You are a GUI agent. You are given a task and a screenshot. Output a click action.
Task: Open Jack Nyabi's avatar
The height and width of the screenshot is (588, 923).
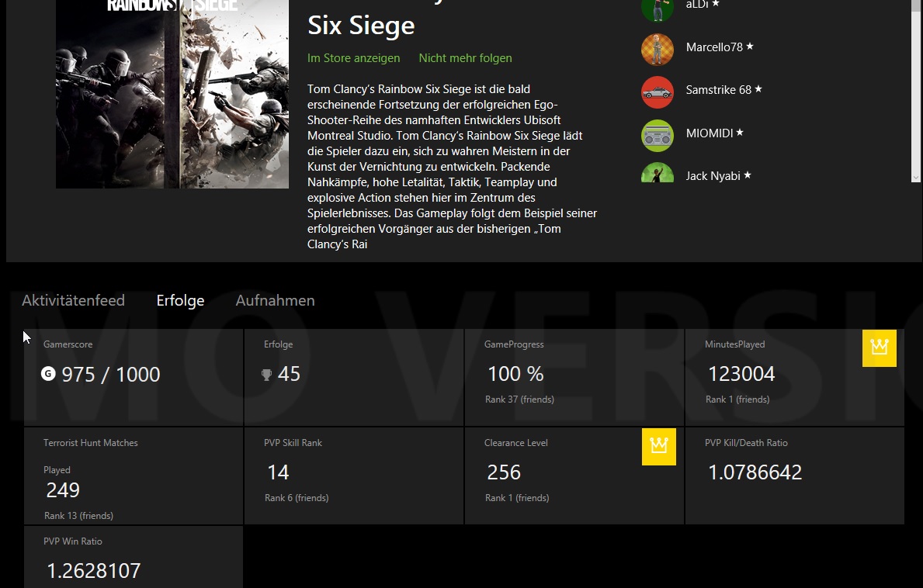(x=657, y=172)
